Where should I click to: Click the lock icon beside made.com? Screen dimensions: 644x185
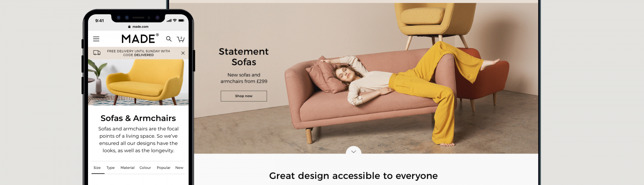pyautogui.click(x=129, y=27)
